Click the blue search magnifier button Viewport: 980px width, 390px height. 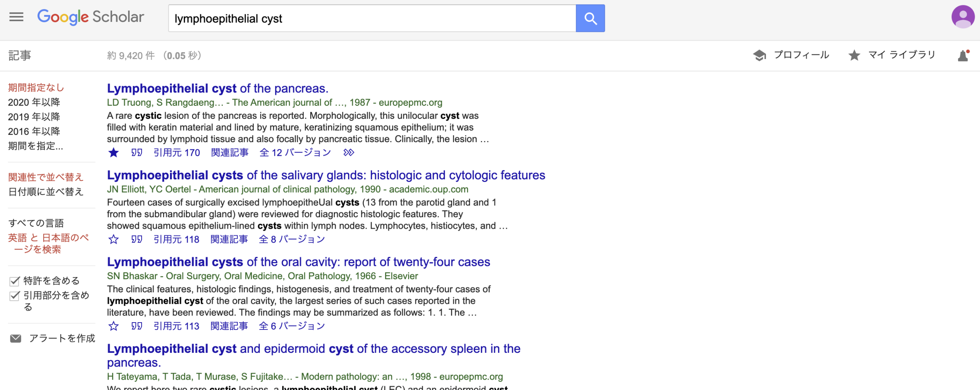pos(590,18)
